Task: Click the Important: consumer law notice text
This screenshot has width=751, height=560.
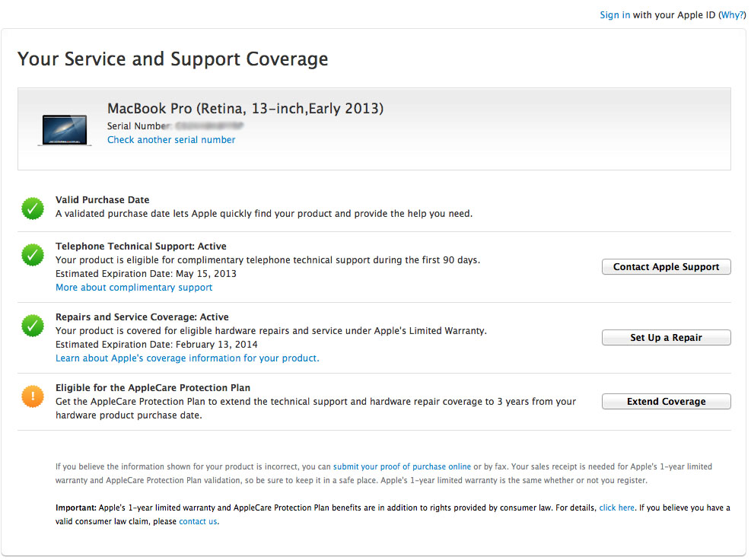Action: [393, 514]
